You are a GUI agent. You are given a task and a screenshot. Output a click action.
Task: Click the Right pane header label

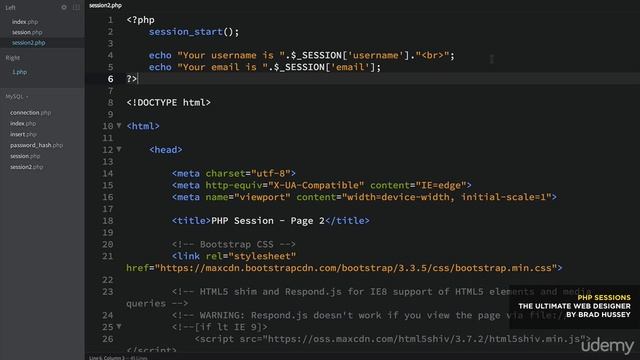tap(13, 58)
